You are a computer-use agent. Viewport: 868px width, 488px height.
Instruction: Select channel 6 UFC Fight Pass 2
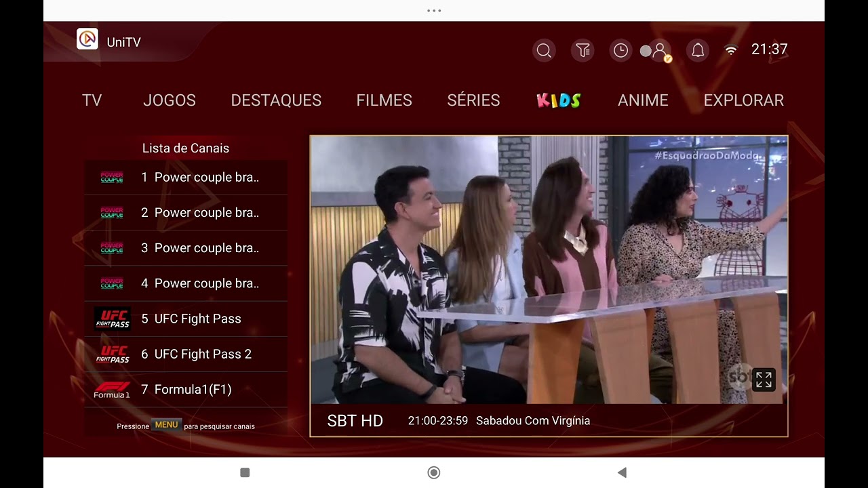(186, 354)
